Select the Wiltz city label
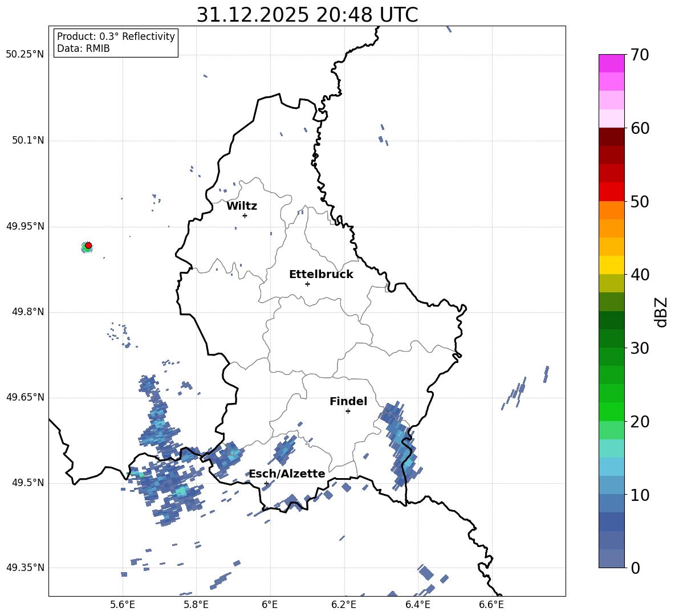 point(242,206)
